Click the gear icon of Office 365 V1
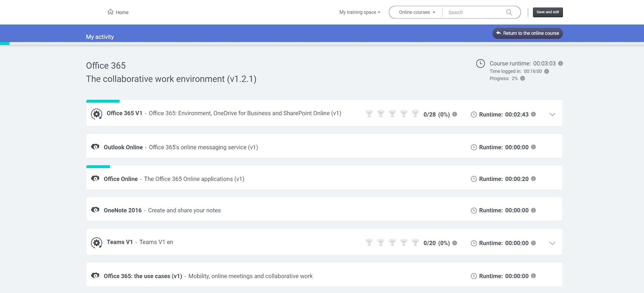 97,114
